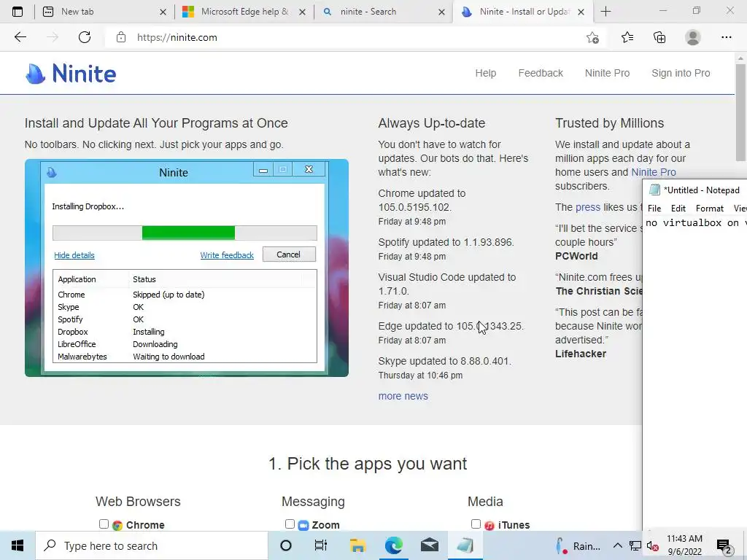This screenshot has width=747, height=560.
Task: Click the taskbar clock and date
Action: (684, 545)
